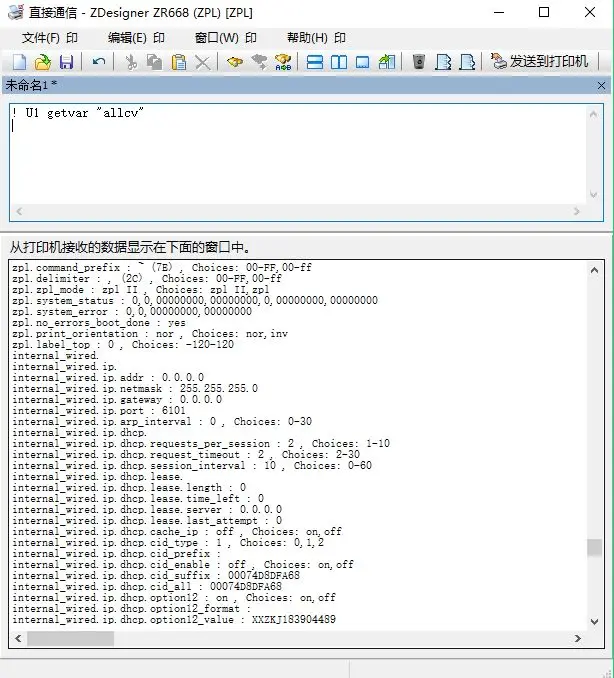Click the paste clipboard icon

(179, 62)
